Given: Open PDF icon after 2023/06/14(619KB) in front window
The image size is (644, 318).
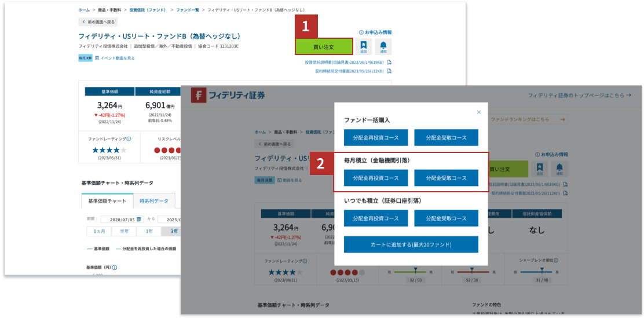Looking at the screenshot, I should [x=566, y=184].
